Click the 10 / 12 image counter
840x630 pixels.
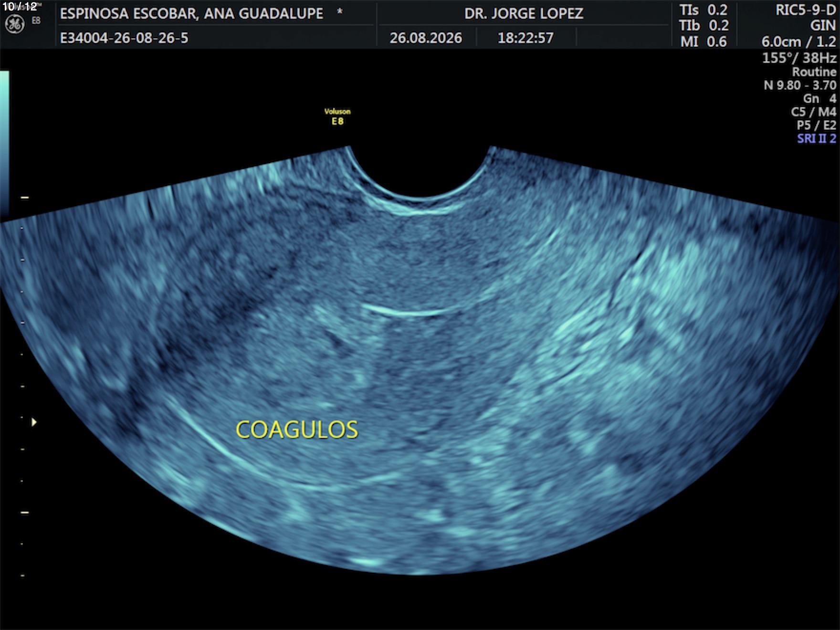(x=20, y=7)
